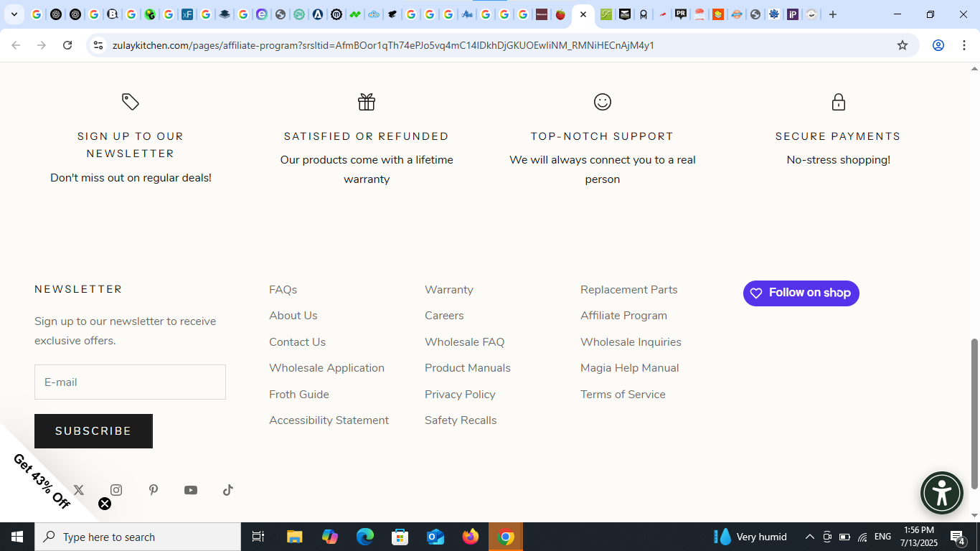Show hidden system tray icons
Screen dimensions: 980x551
point(810,537)
